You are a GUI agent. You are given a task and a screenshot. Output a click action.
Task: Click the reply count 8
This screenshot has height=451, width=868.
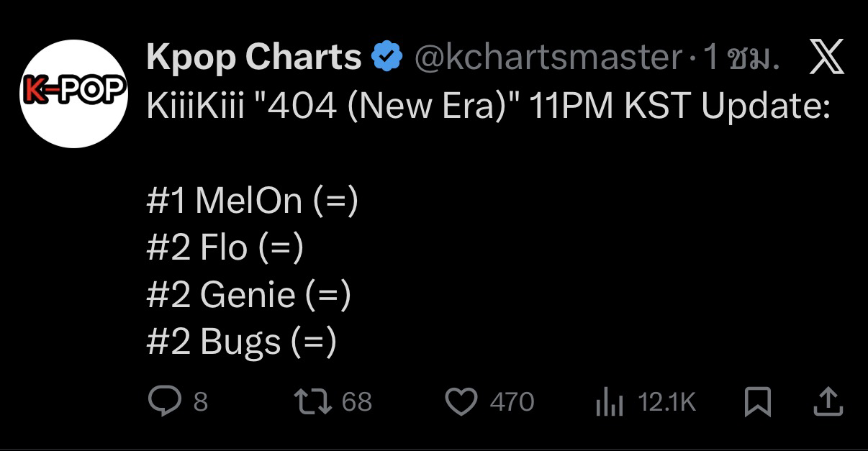pos(201,401)
